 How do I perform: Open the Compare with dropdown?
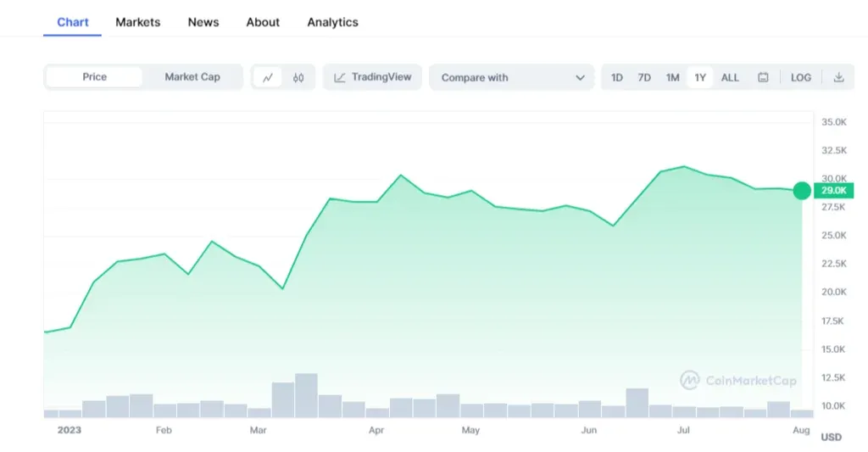click(x=512, y=77)
